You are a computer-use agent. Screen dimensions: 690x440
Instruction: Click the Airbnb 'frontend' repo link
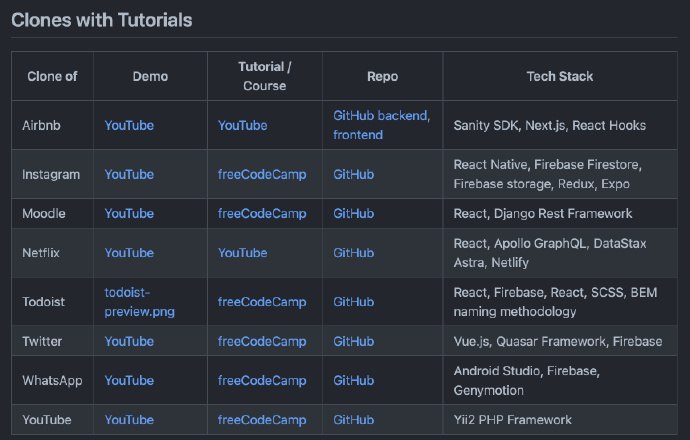tap(358, 134)
